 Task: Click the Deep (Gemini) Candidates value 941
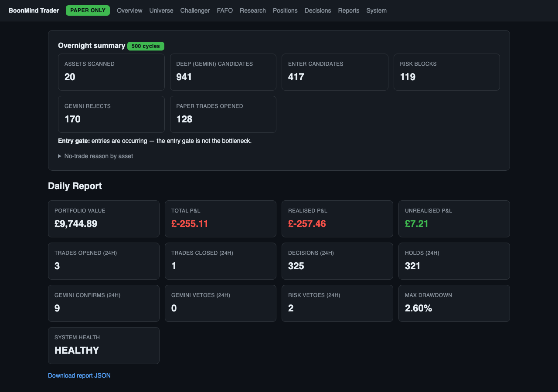coord(184,77)
